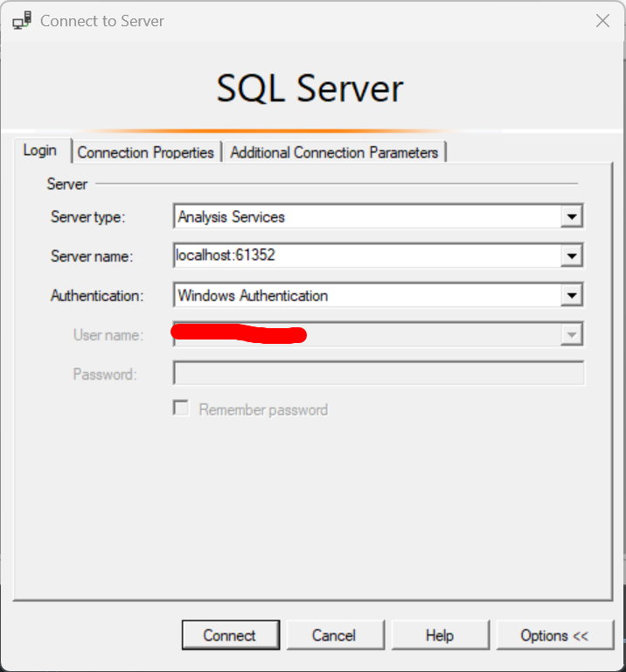Click the Password label
This screenshot has width=626, height=672.
point(105,374)
